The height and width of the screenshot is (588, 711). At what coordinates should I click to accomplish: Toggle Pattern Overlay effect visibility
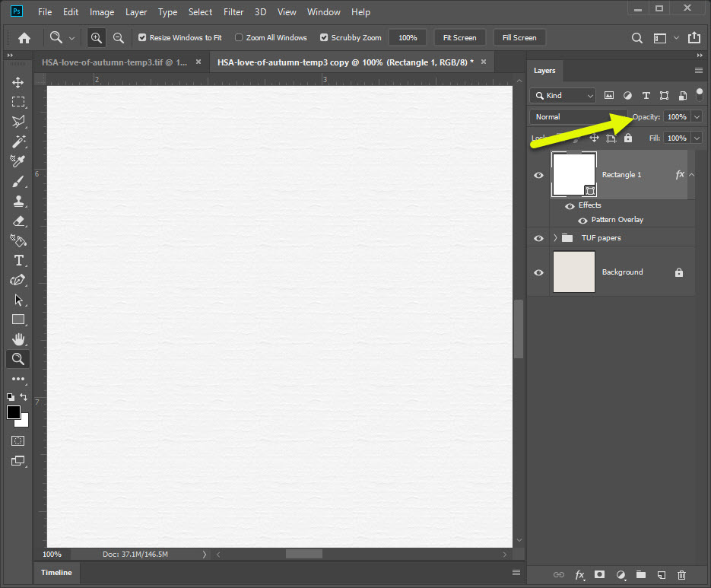coord(582,221)
